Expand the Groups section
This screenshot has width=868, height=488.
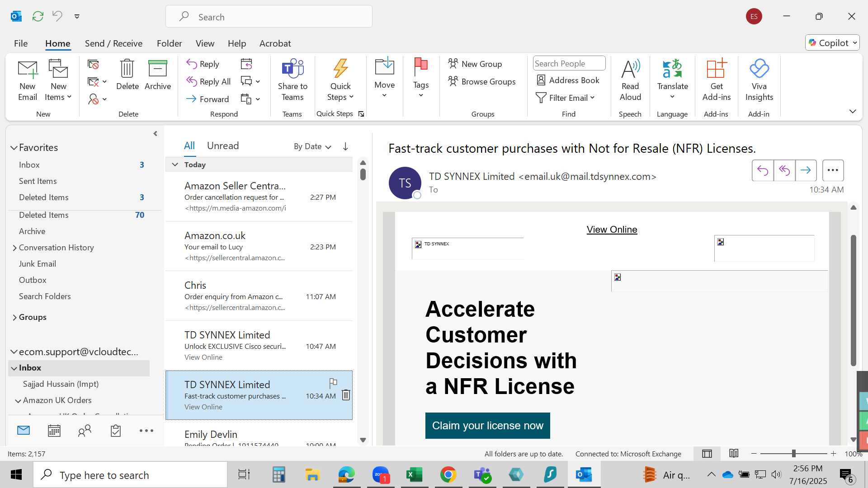coord(14,317)
